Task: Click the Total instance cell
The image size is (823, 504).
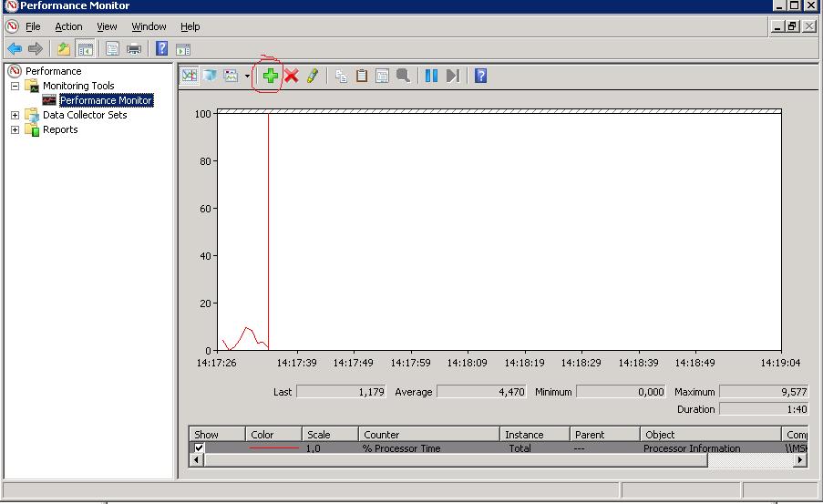Action: [x=520, y=448]
